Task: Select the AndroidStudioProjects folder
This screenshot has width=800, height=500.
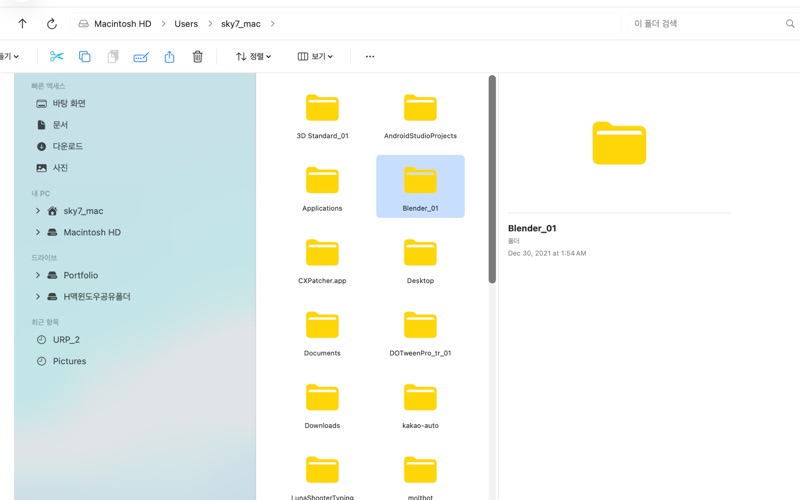Action: click(420, 115)
